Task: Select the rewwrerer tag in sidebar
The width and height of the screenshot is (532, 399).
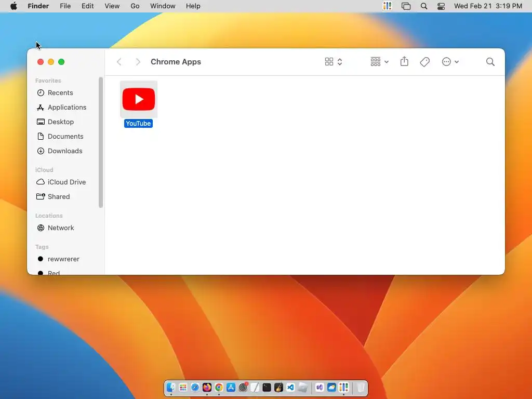Action: point(63,259)
